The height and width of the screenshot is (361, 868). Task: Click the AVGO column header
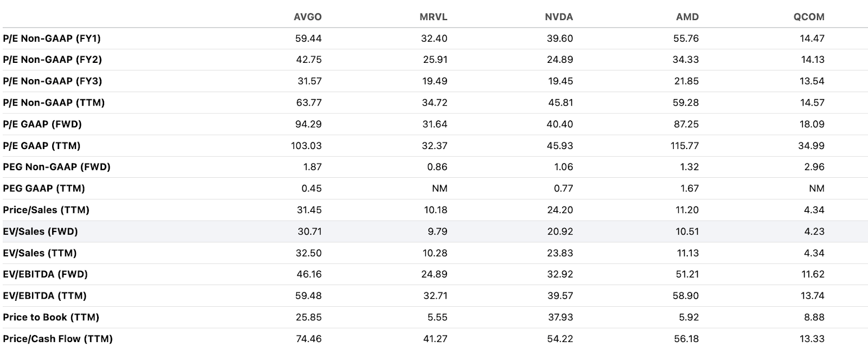coord(307,17)
